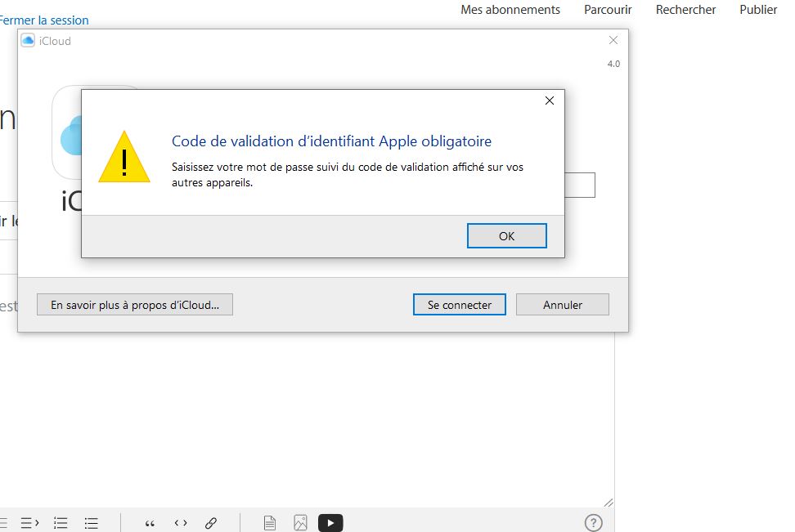Click the indent text icon in editor toolbar
795x532 pixels.
tap(29, 522)
